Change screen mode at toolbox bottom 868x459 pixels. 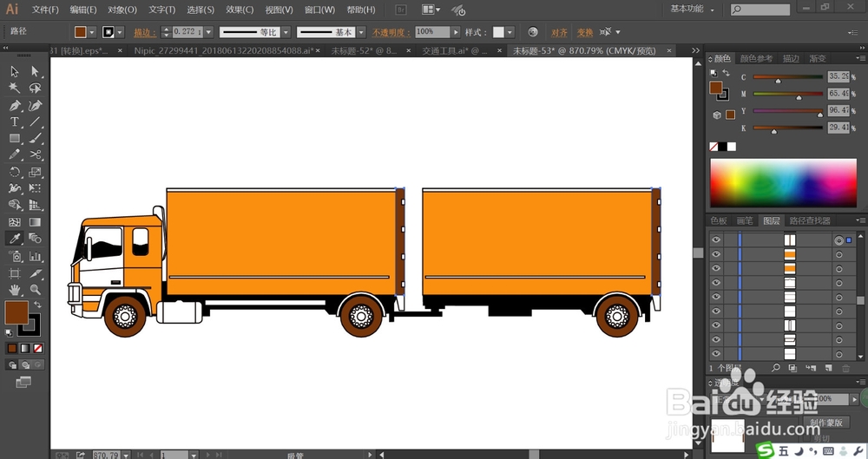point(23,382)
